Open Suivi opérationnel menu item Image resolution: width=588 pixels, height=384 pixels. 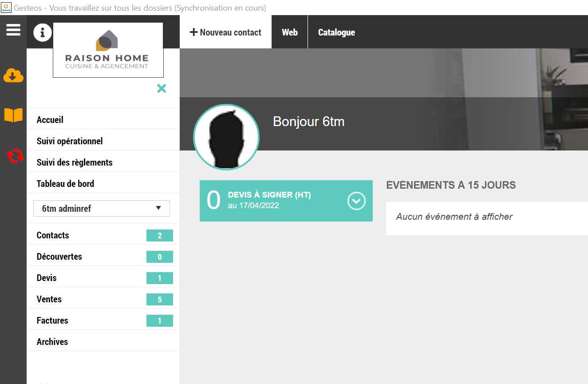coord(70,141)
